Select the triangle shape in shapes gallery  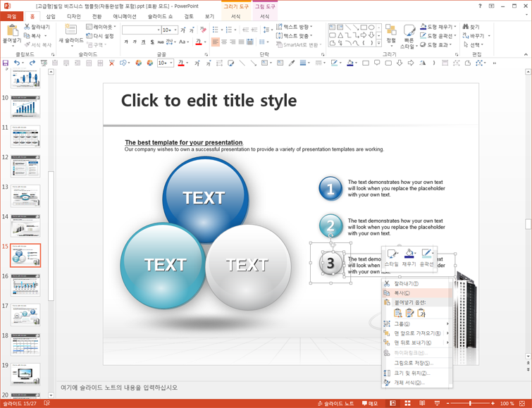340,35
